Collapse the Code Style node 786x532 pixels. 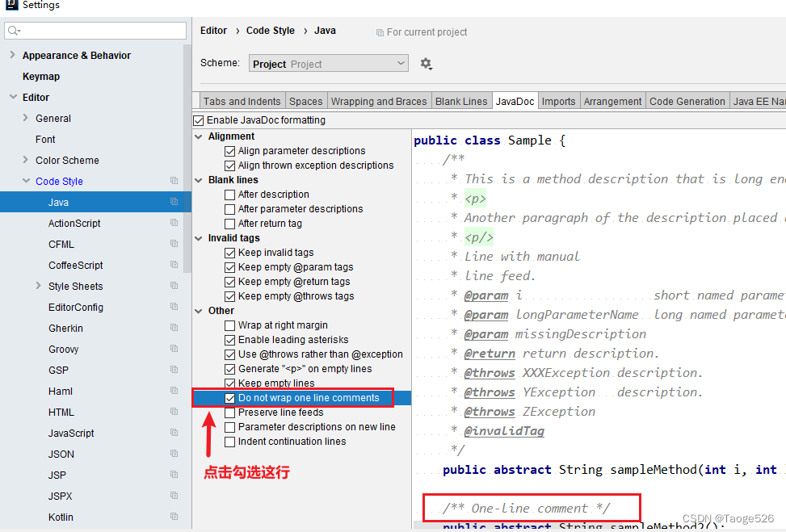(x=26, y=181)
